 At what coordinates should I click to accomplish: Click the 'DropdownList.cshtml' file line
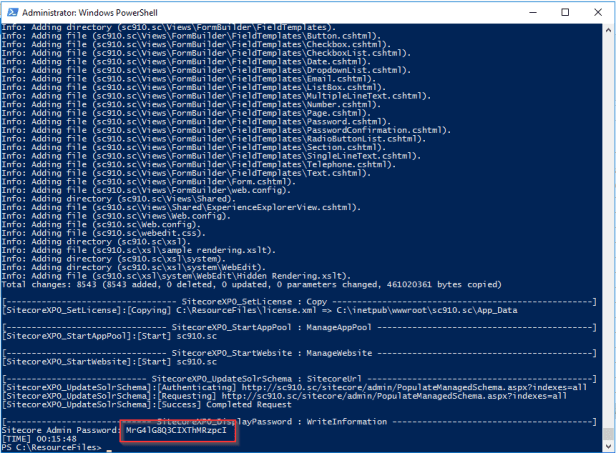(x=206, y=70)
